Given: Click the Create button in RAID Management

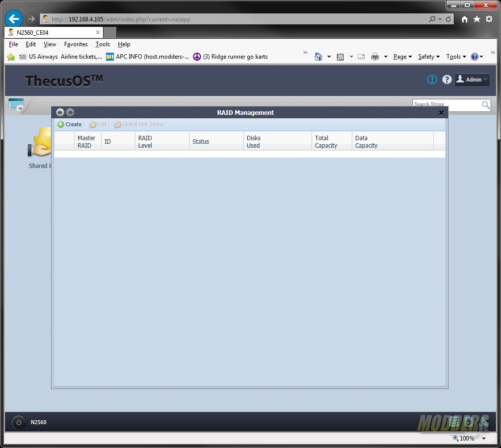Looking at the screenshot, I should 69,124.
